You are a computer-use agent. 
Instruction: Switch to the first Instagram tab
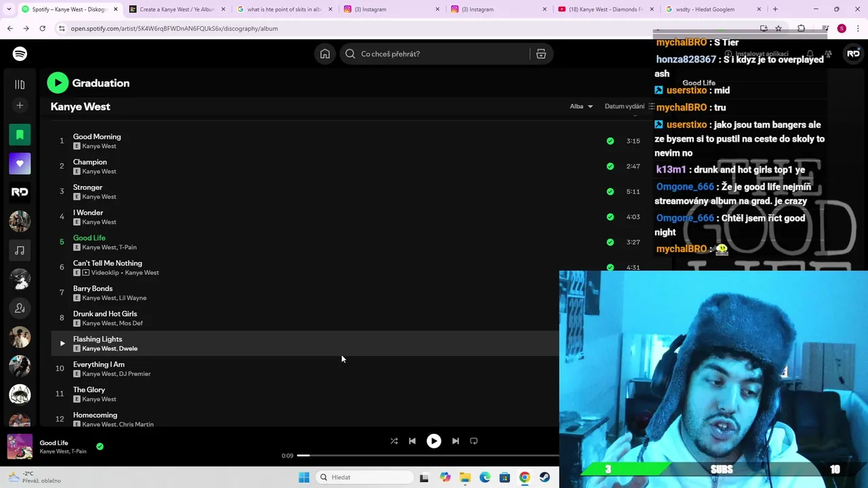click(x=391, y=9)
